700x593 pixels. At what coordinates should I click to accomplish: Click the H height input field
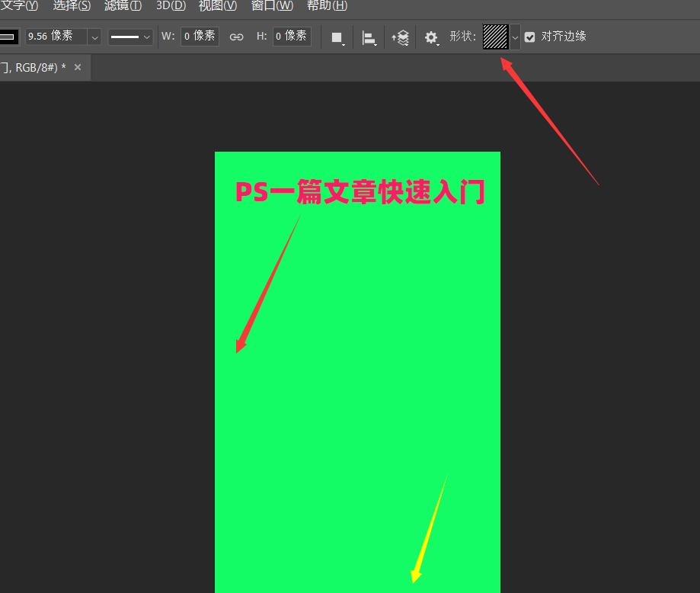pyautogui.click(x=292, y=36)
